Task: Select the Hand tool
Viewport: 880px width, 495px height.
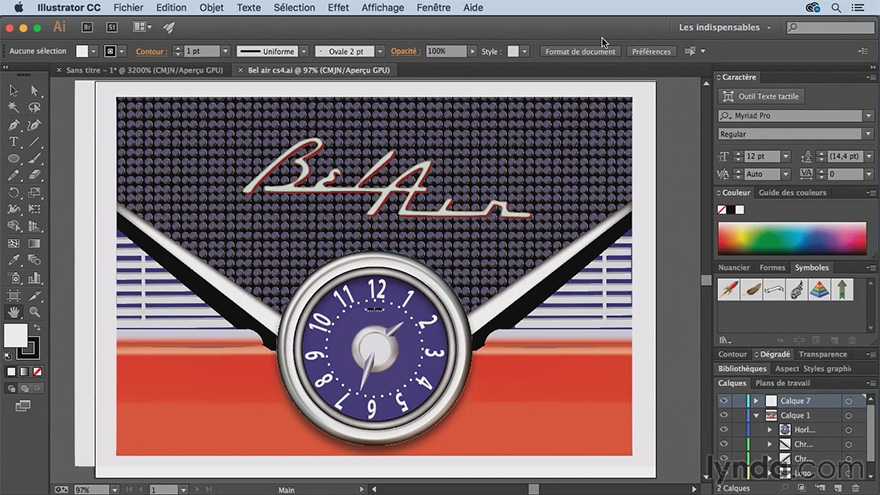Action: pos(13,311)
